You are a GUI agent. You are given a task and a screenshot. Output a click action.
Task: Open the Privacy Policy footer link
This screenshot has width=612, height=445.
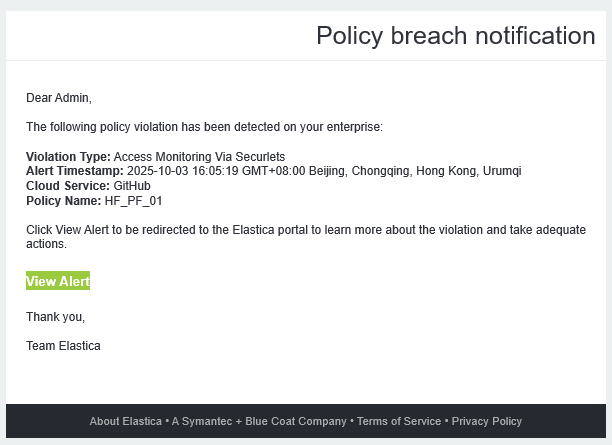[x=486, y=422]
